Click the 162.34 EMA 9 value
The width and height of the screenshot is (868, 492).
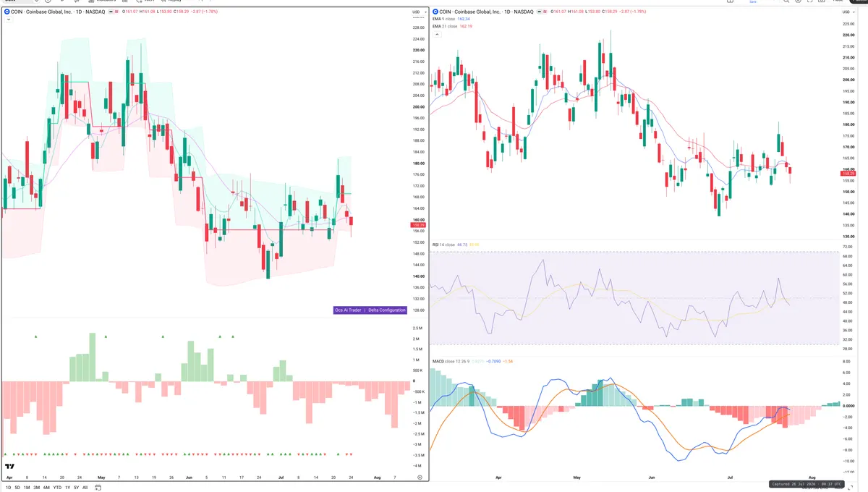[x=464, y=20]
